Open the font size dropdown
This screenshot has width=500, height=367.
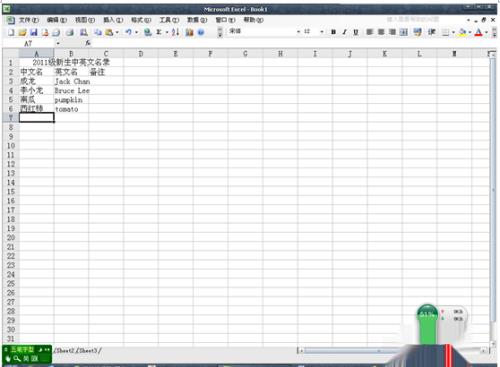(x=322, y=32)
